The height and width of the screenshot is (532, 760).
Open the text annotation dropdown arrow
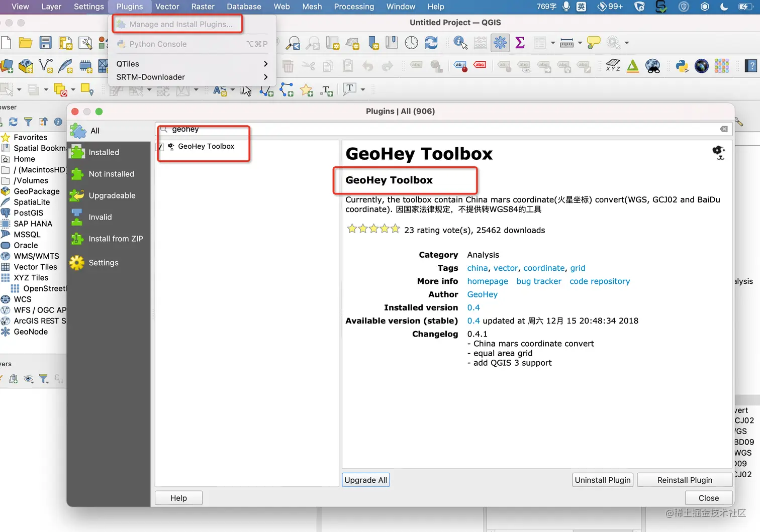click(x=363, y=90)
